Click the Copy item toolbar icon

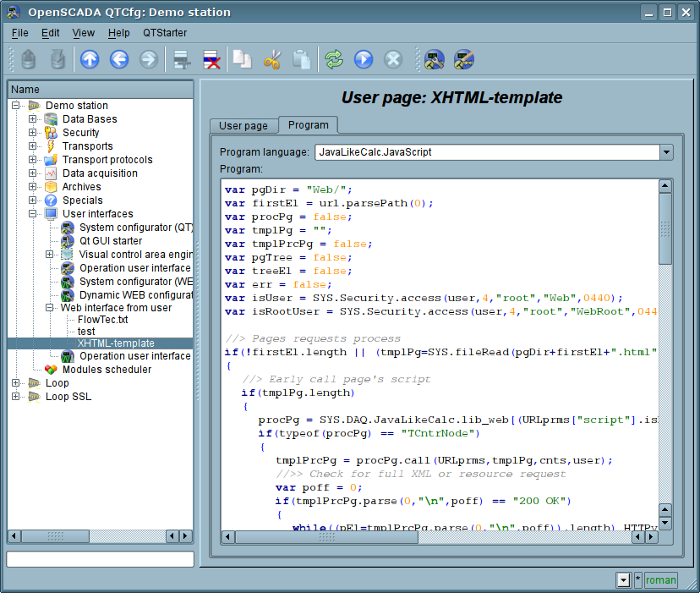tap(243, 59)
